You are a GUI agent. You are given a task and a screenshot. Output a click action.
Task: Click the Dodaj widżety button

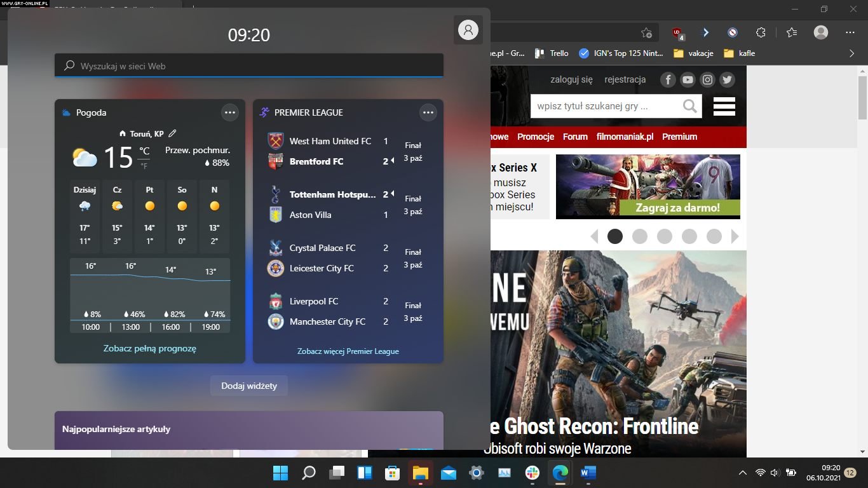249,386
